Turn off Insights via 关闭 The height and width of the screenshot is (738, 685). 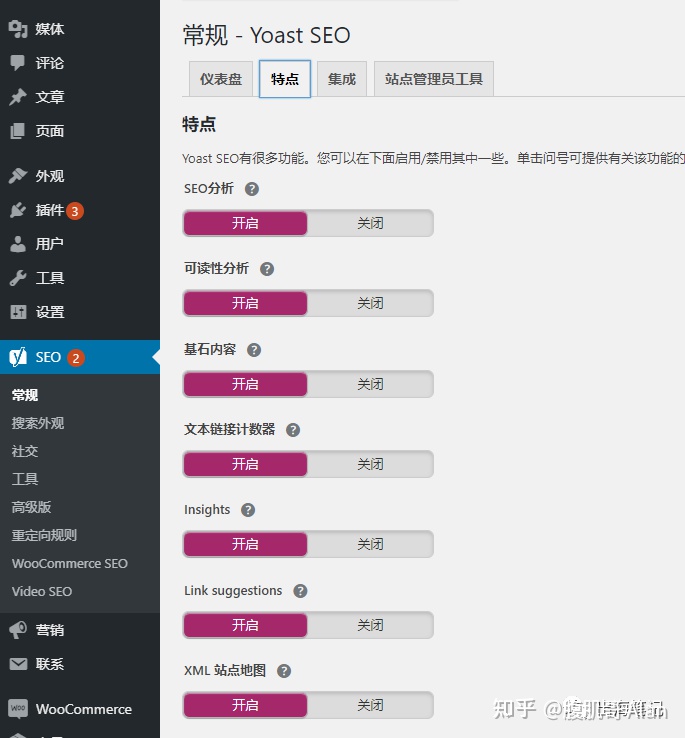(x=370, y=544)
